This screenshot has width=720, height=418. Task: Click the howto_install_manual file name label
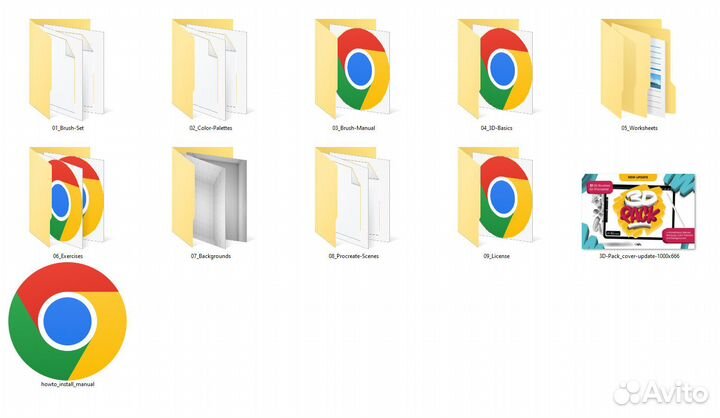pyautogui.click(x=68, y=384)
